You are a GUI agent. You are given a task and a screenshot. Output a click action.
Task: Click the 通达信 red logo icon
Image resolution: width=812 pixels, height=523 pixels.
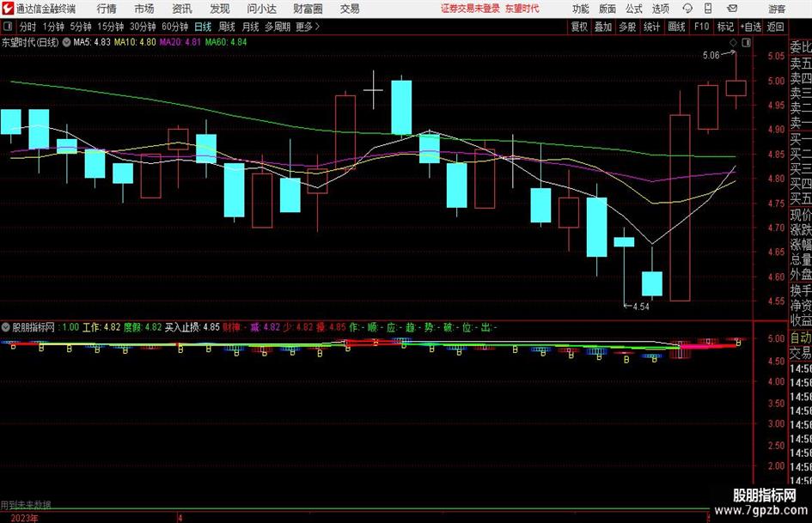(8, 9)
